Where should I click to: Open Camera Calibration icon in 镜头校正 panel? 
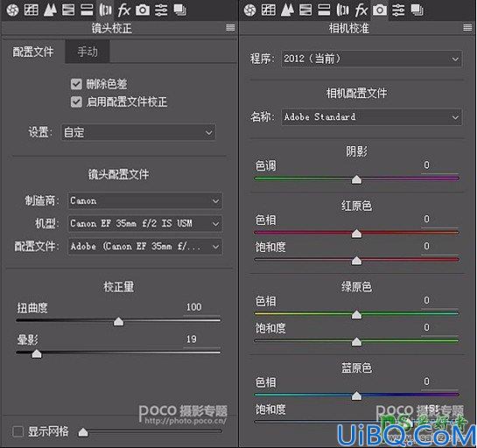pyautogui.click(x=143, y=10)
